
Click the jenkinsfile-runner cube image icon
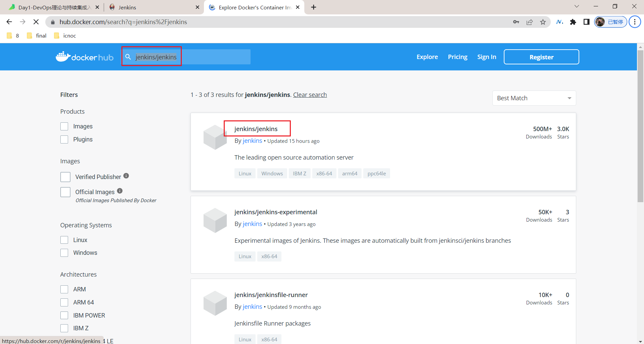tap(215, 303)
